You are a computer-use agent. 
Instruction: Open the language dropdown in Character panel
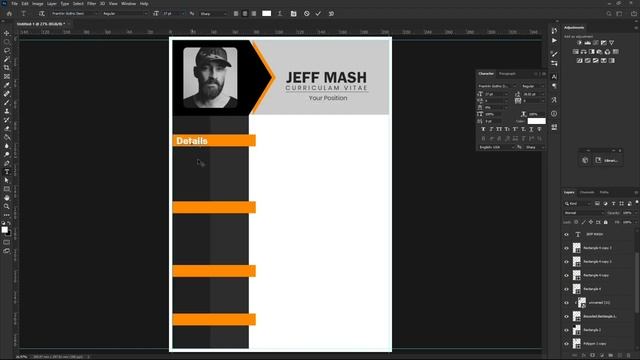click(496, 147)
